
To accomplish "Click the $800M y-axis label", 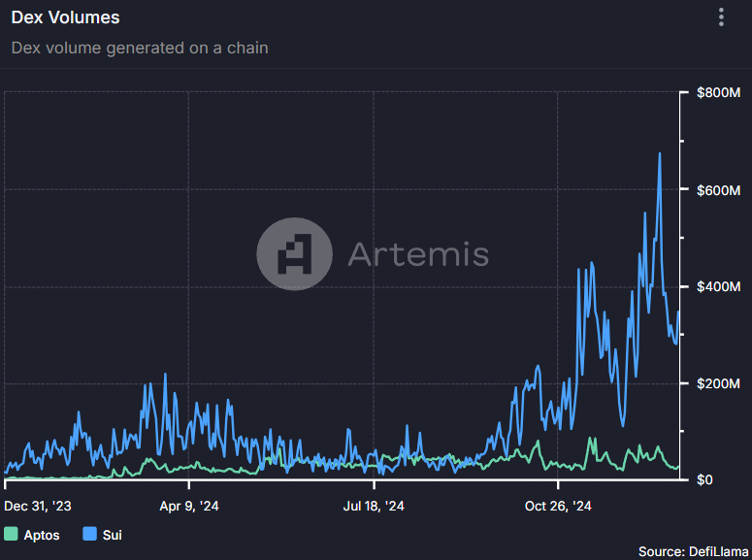I will click(x=719, y=93).
